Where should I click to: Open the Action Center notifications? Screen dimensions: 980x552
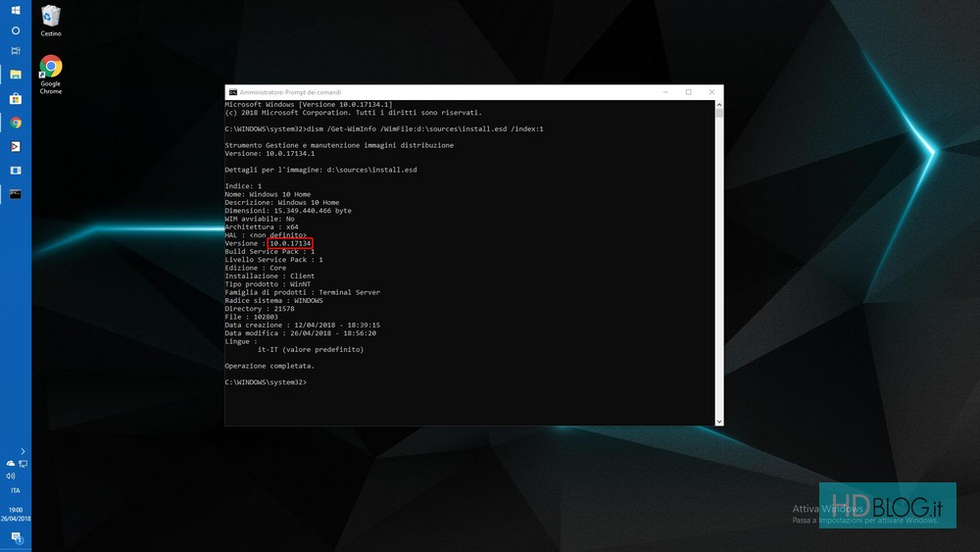15,537
